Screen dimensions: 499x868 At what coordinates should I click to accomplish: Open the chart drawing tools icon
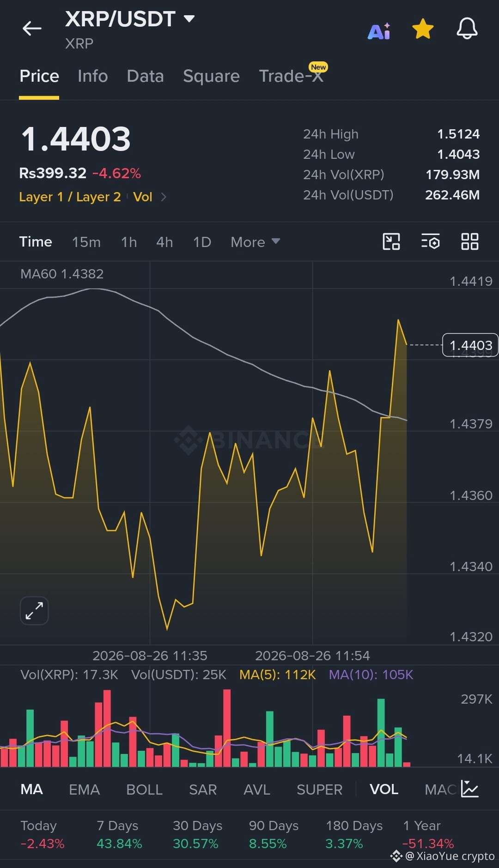click(391, 241)
